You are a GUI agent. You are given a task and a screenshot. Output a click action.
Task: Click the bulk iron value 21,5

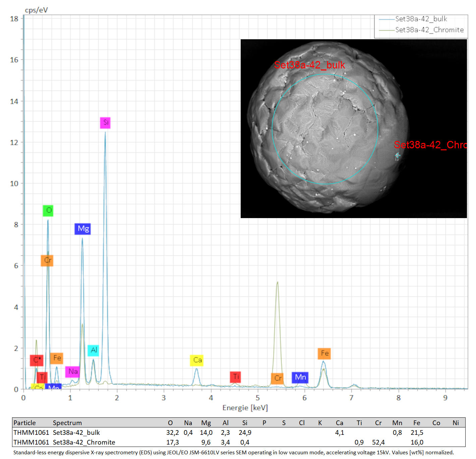point(417,433)
